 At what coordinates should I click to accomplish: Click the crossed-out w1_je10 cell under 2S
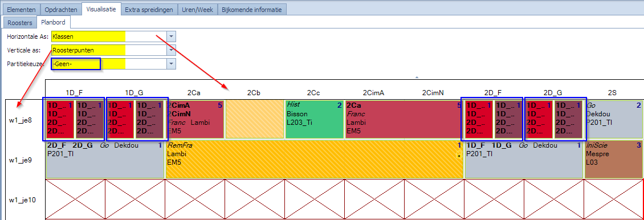(613, 199)
